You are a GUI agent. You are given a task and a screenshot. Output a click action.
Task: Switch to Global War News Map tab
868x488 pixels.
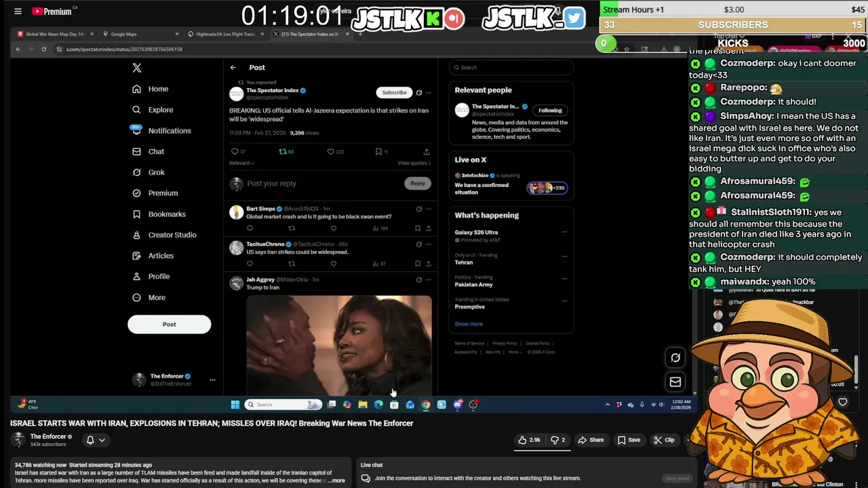coord(56,34)
